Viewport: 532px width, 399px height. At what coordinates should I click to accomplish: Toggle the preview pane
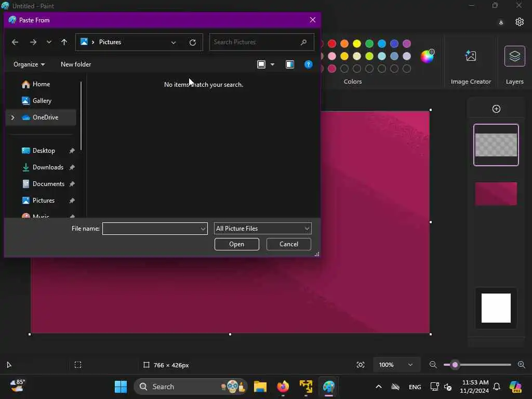pos(290,64)
